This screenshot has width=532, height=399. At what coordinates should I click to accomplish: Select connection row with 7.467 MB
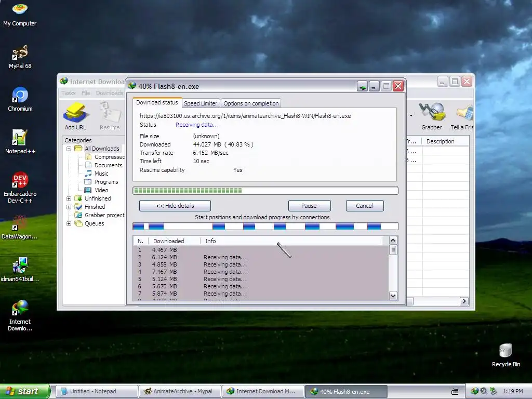click(x=261, y=272)
